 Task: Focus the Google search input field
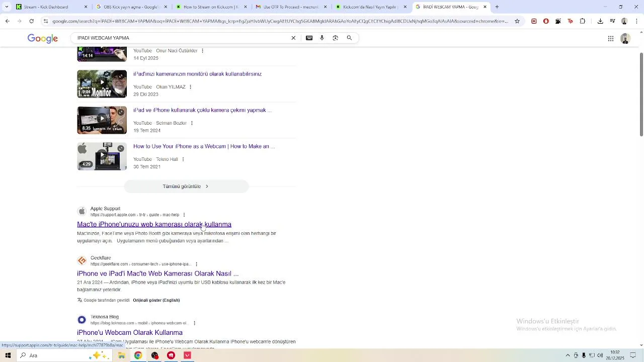[181, 38]
